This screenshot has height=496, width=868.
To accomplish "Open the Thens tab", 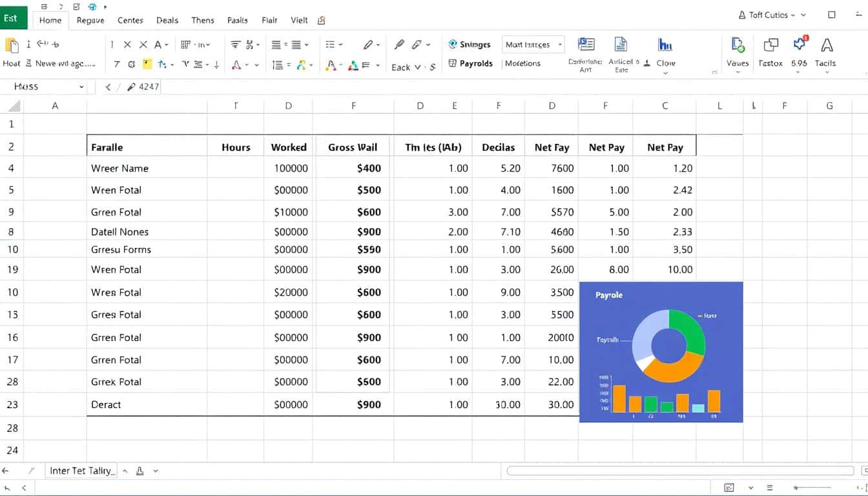I will tap(203, 20).
